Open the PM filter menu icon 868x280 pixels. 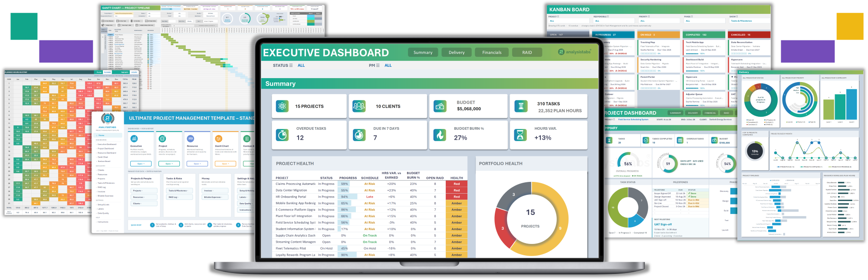pyautogui.click(x=378, y=66)
